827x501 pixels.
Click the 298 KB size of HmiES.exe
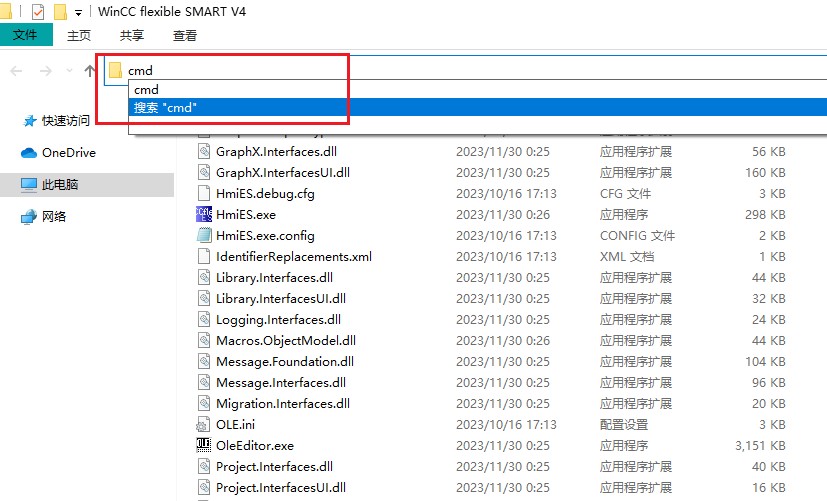[765, 215]
